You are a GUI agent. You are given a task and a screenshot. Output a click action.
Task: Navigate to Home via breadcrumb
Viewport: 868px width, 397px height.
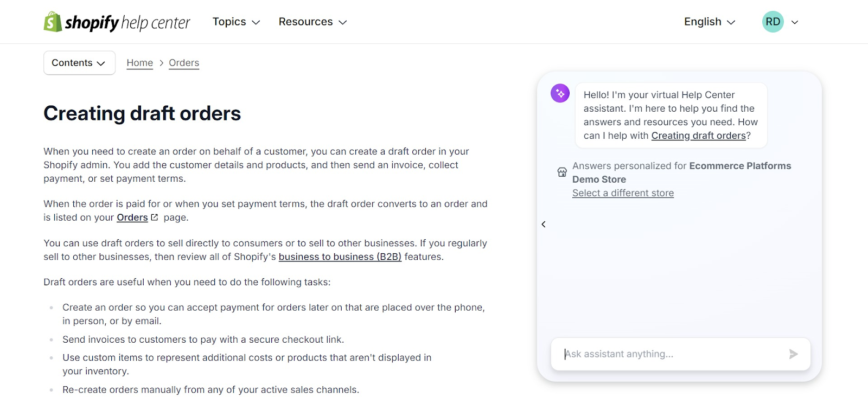[x=139, y=62]
